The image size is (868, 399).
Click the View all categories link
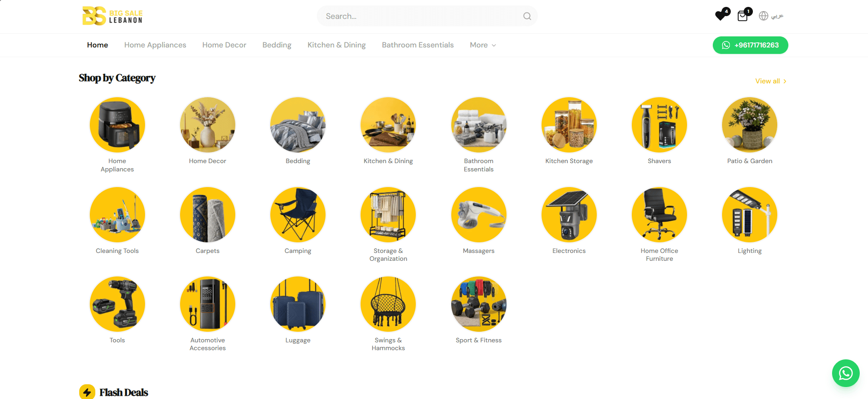771,81
